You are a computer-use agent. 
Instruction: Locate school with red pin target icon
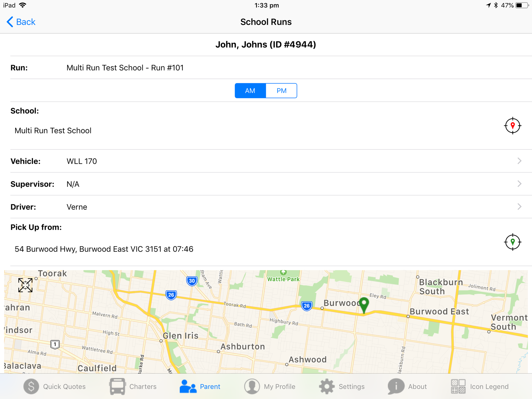[x=513, y=126]
